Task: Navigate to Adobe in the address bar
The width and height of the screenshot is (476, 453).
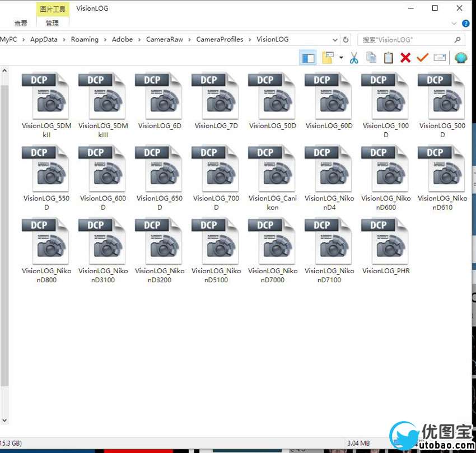Action: pos(122,39)
